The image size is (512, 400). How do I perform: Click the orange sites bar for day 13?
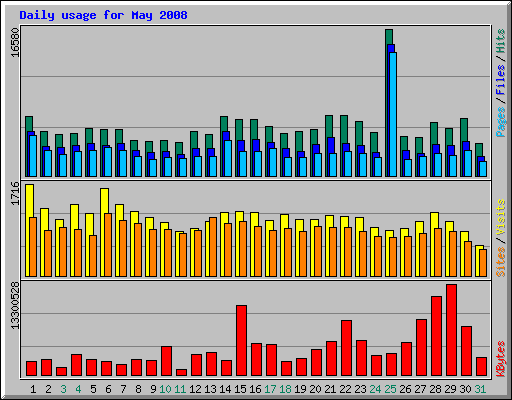tap(213, 247)
